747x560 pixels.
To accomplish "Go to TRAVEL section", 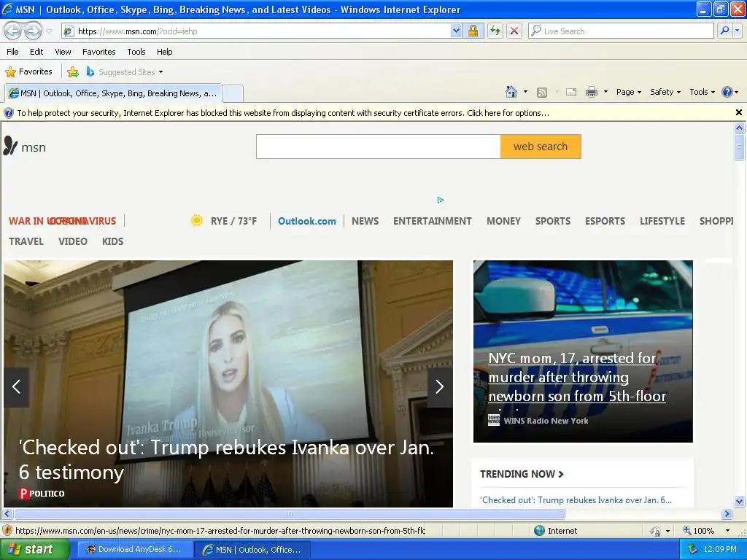I will point(26,242).
